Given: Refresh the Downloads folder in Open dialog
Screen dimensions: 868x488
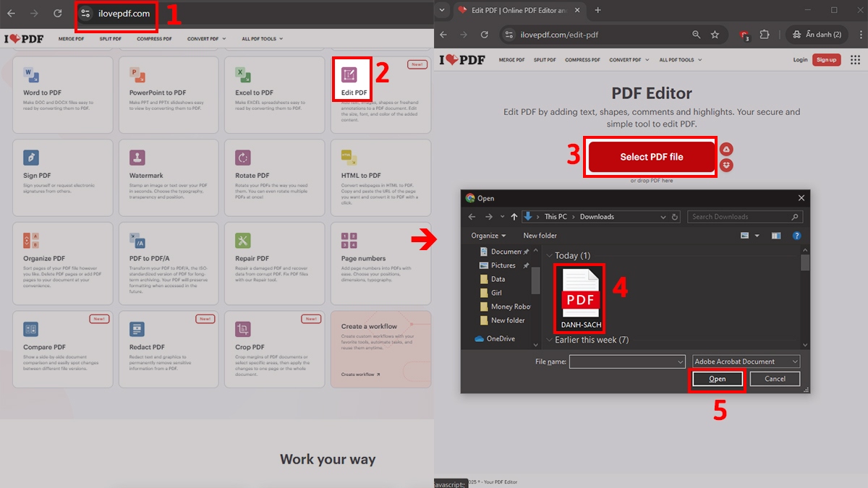Looking at the screenshot, I should (x=675, y=216).
